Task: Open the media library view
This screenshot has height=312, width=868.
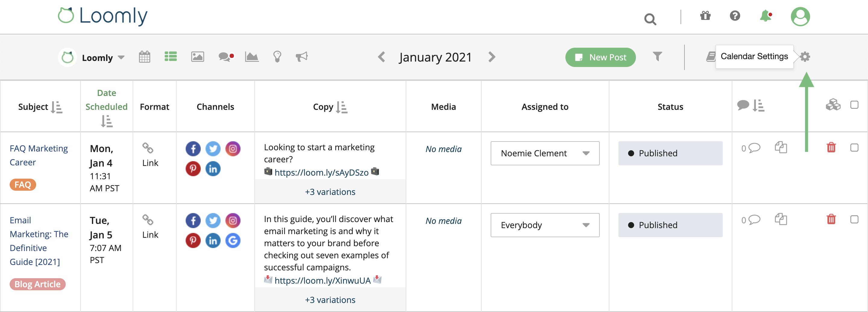Action: point(197,57)
